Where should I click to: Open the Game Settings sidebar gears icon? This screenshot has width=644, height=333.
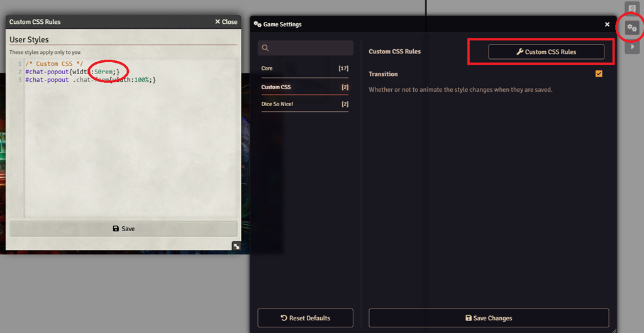tap(632, 28)
